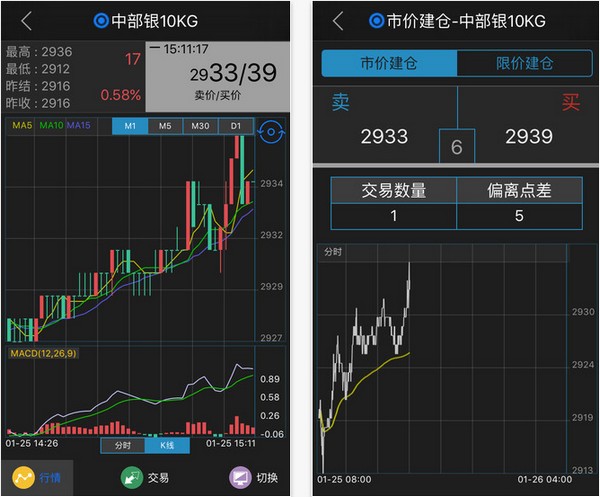The width and height of the screenshot is (600, 497).
Task: Switch to the 分时 time-share view
Action: pyautogui.click(x=123, y=445)
